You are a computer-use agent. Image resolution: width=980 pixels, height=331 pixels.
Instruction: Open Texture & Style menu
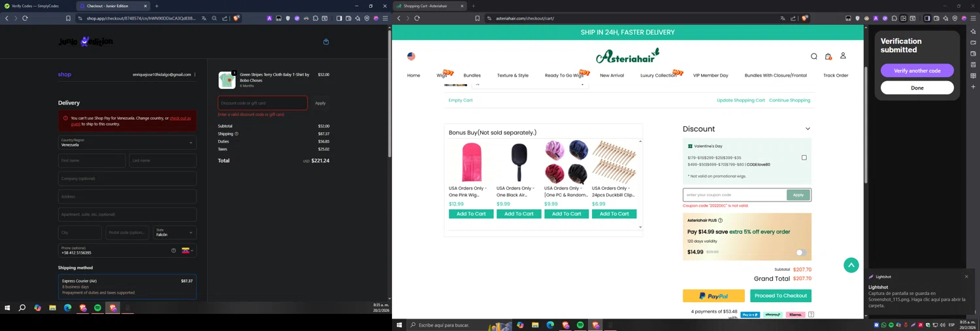click(513, 75)
